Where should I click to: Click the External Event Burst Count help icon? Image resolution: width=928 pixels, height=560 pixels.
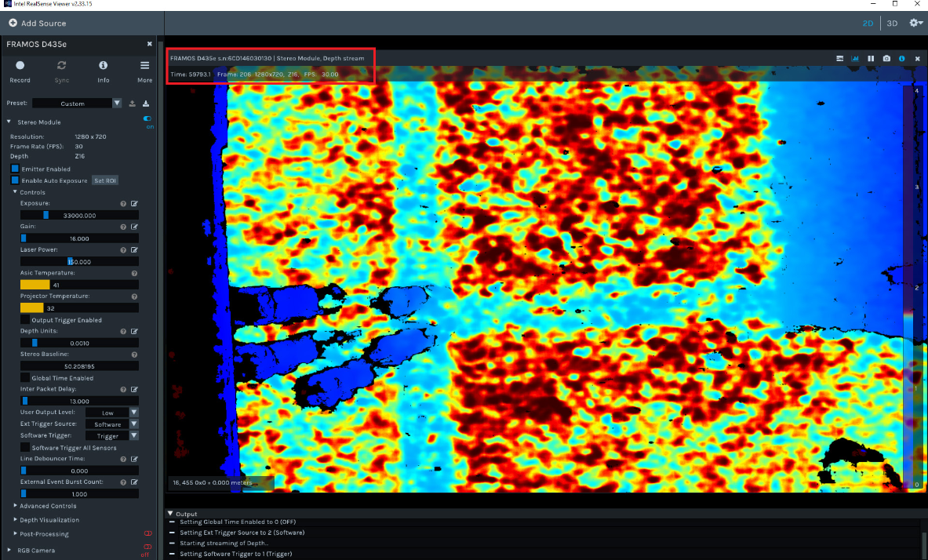123,482
